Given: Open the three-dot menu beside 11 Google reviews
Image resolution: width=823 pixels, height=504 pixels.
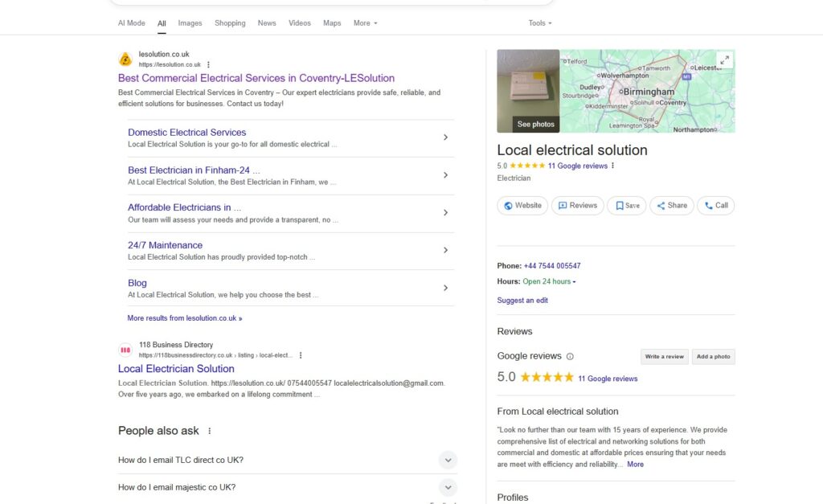Looking at the screenshot, I should click(612, 166).
